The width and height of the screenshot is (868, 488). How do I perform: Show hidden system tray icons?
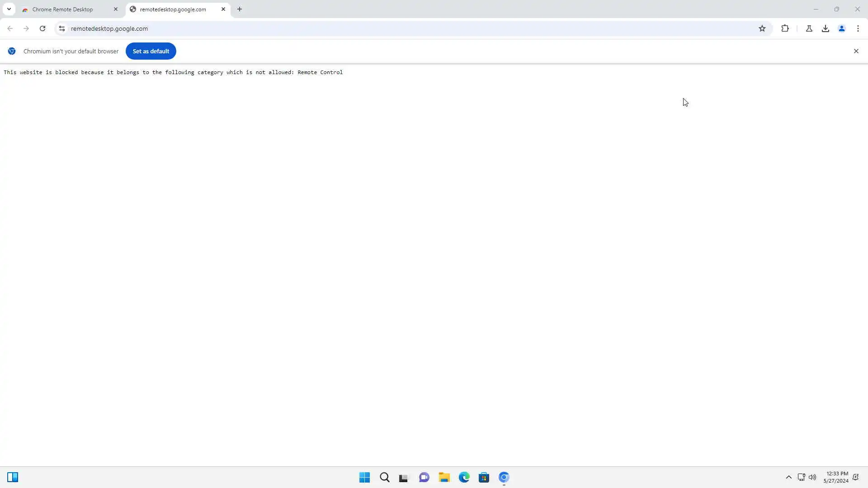pos(788,477)
